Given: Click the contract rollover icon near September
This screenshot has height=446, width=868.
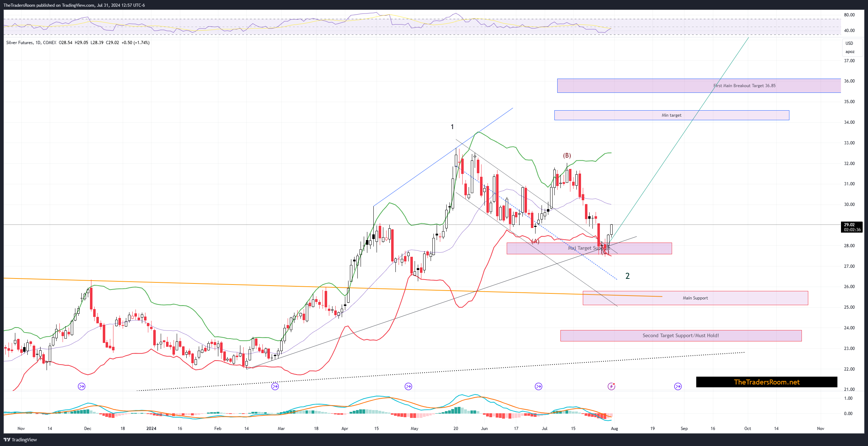Looking at the screenshot, I should [x=678, y=386].
